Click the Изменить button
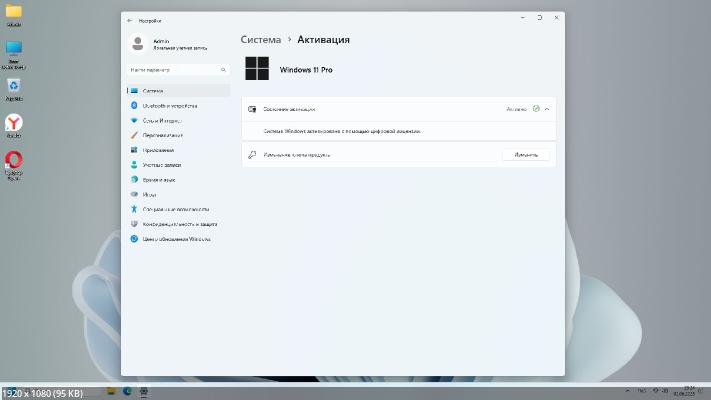This screenshot has width=711, height=400. coord(526,155)
